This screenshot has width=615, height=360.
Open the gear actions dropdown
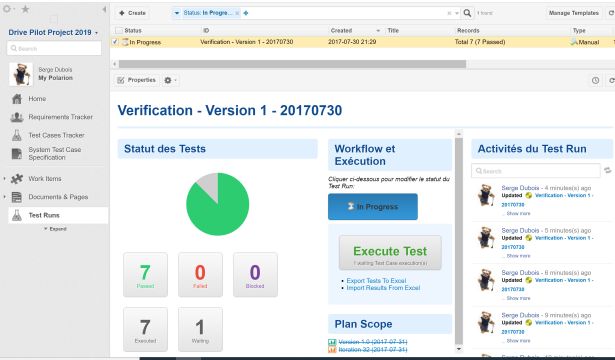pyautogui.click(x=170, y=80)
